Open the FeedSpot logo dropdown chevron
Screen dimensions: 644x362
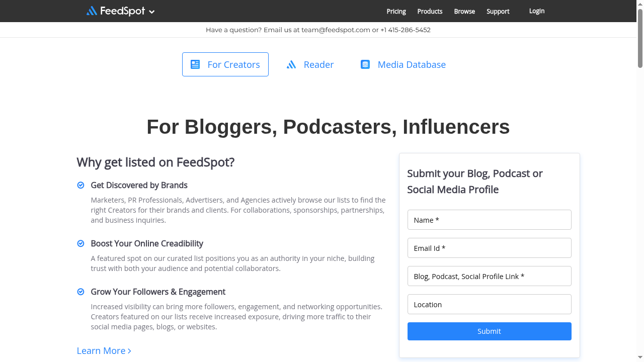(152, 11)
